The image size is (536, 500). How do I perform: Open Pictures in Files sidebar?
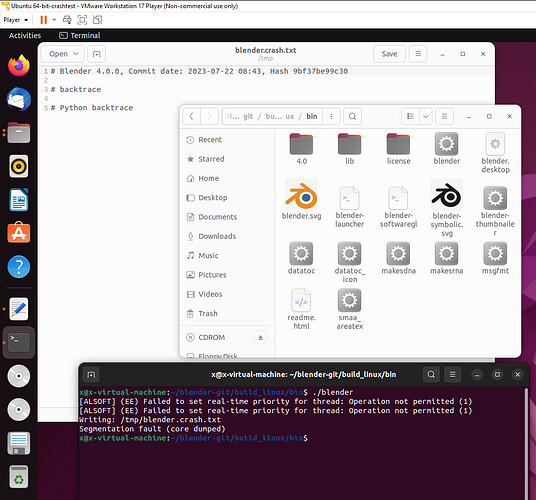point(227,275)
